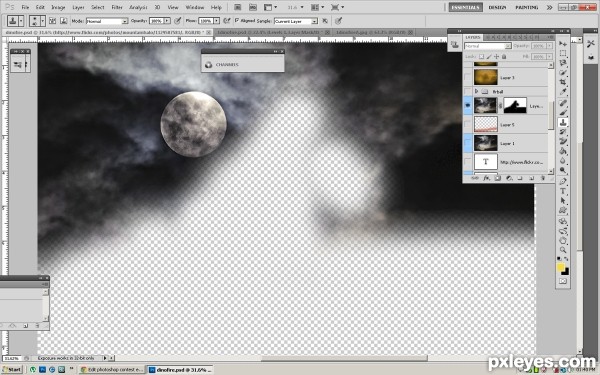Toggle visibility of the layer group
Viewport: 600px width, 375px height.
(x=468, y=92)
